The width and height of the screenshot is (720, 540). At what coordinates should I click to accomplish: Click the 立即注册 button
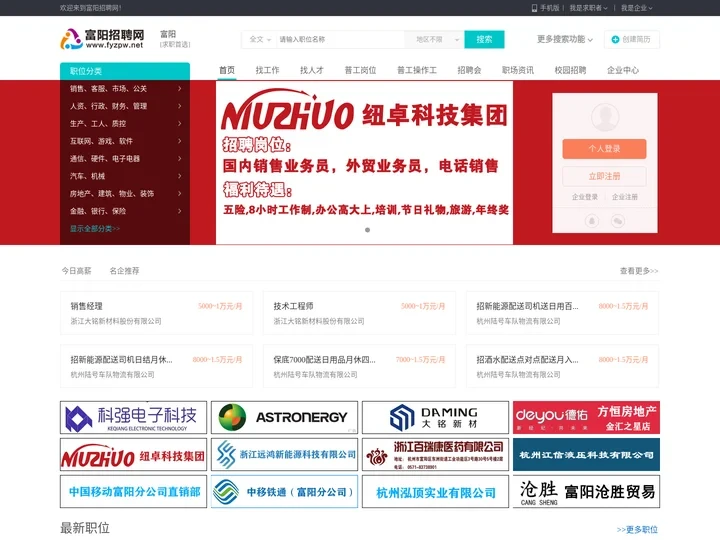[604, 176]
